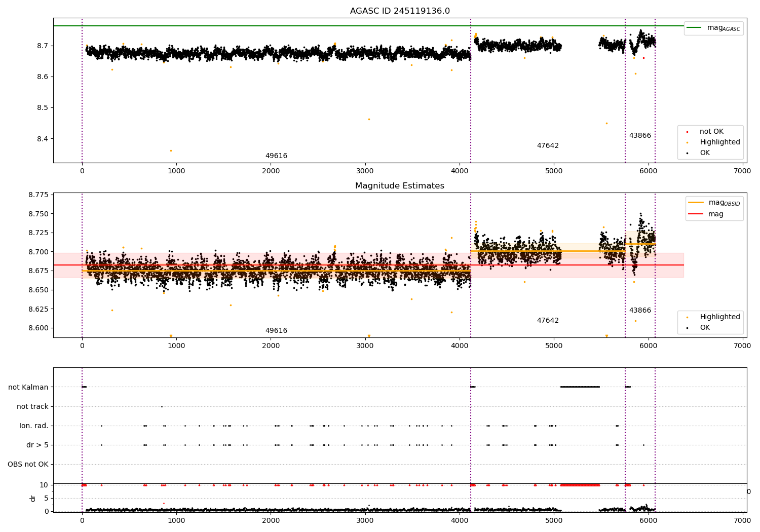Click the 6000 x-tick under the bottom plot
The image size is (760, 532).
pyautogui.click(x=649, y=520)
